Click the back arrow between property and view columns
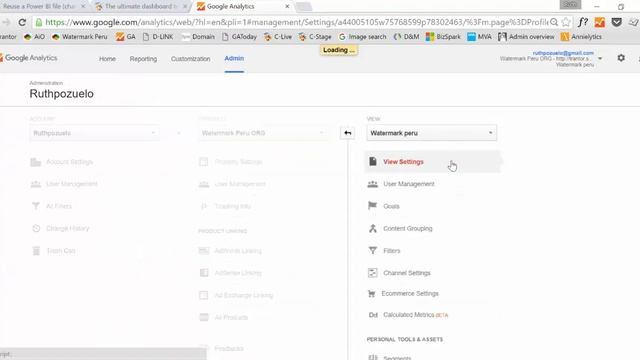 pyautogui.click(x=347, y=133)
